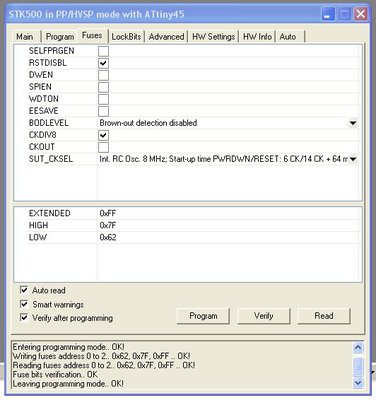Click the Verify button
376x400 pixels.
(263, 316)
